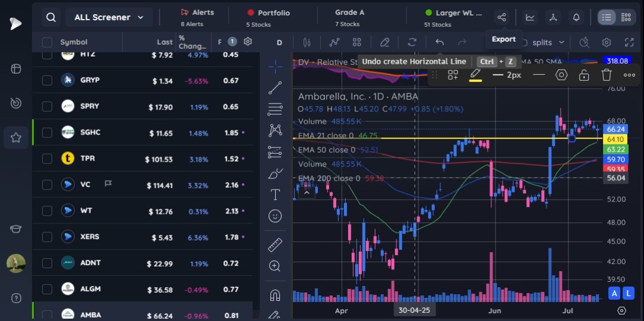This screenshot has width=644, height=321.
Task: Sort by the % Change column
Action: 192,42
